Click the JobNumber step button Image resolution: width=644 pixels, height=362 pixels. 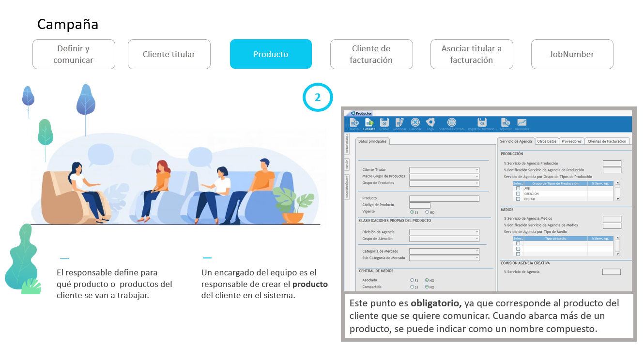pos(572,54)
